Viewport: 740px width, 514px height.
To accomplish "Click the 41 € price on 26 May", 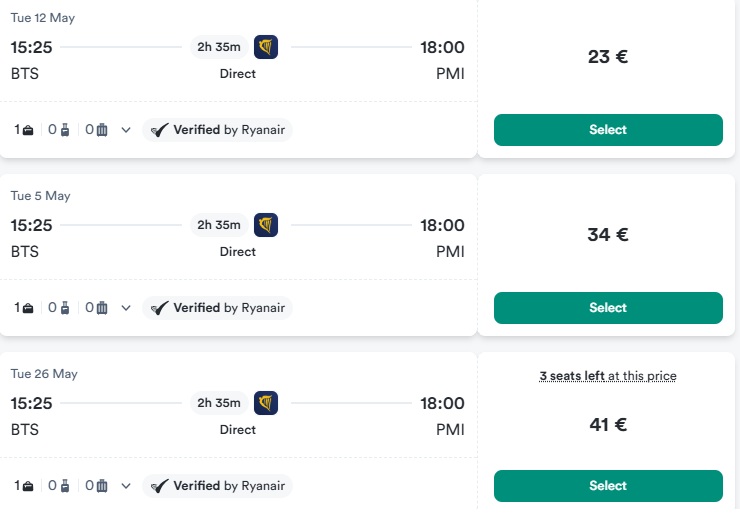I will [x=608, y=425].
